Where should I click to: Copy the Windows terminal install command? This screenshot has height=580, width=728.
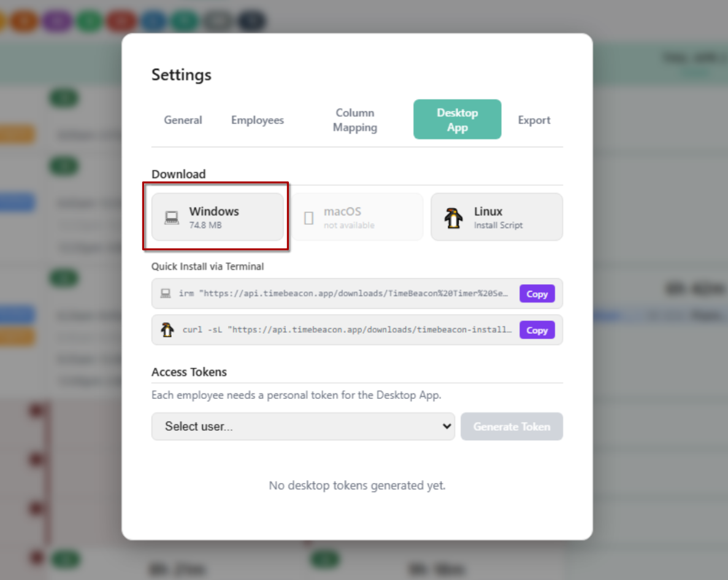537,293
